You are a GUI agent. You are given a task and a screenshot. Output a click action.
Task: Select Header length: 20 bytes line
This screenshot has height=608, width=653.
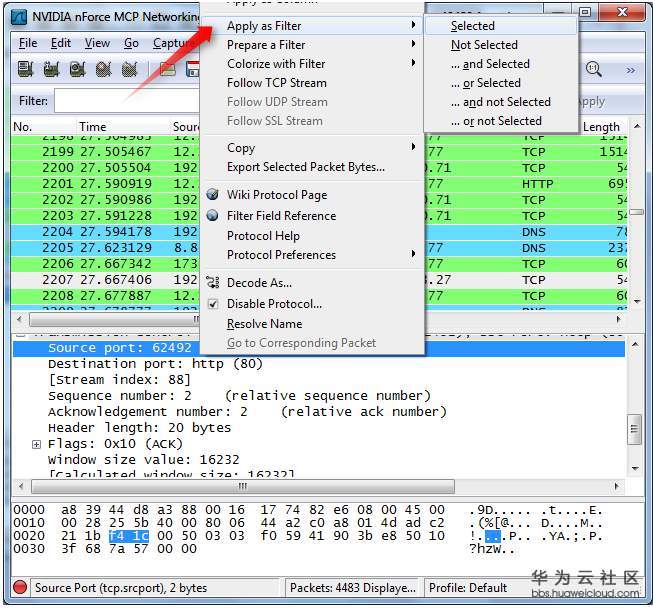coord(140,428)
